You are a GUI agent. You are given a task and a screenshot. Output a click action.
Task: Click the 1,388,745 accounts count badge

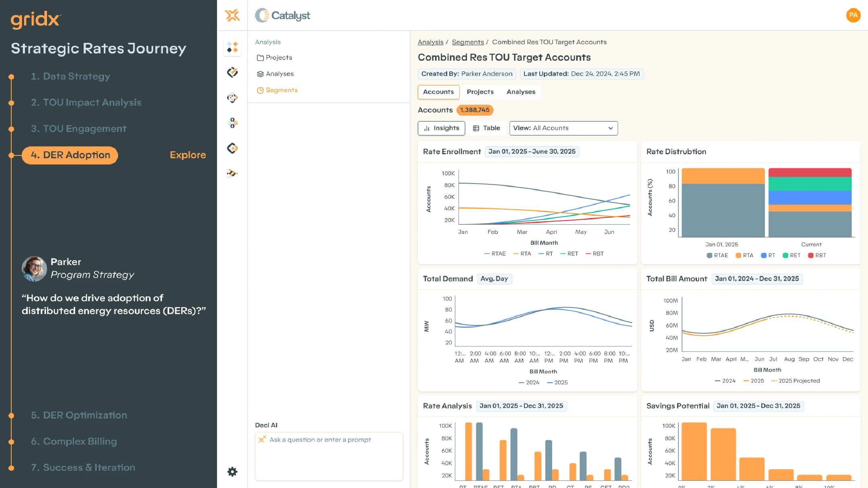(475, 110)
